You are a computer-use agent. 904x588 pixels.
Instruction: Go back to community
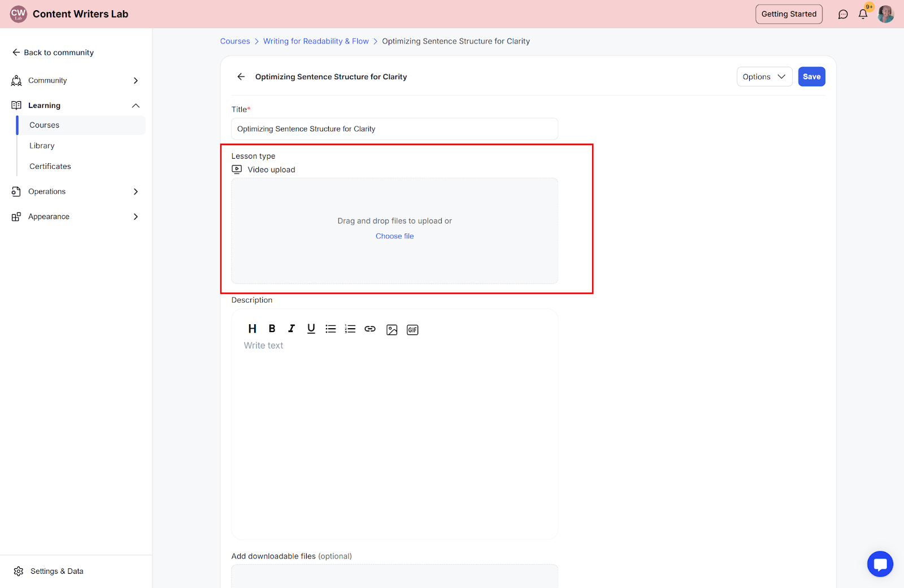(53, 53)
